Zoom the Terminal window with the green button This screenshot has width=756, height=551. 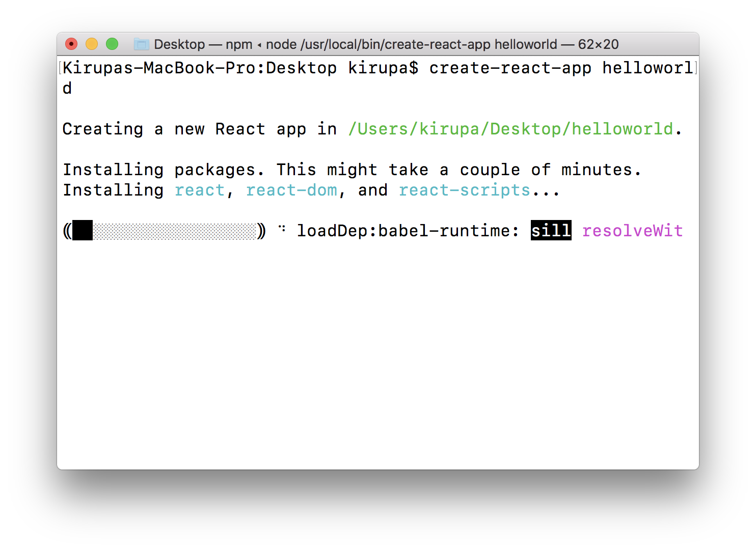[x=112, y=44]
